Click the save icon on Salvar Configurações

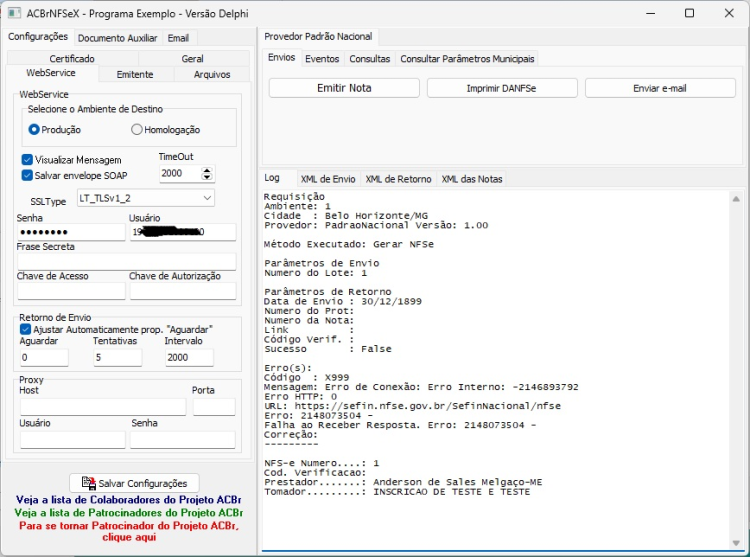click(88, 483)
